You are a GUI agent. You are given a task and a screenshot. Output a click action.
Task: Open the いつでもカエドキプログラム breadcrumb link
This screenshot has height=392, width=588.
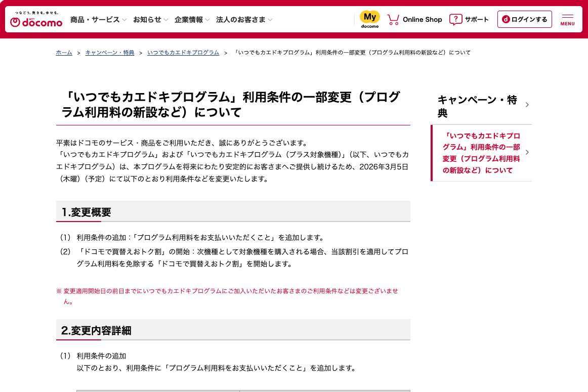pyautogui.click(x=183, y=52)
